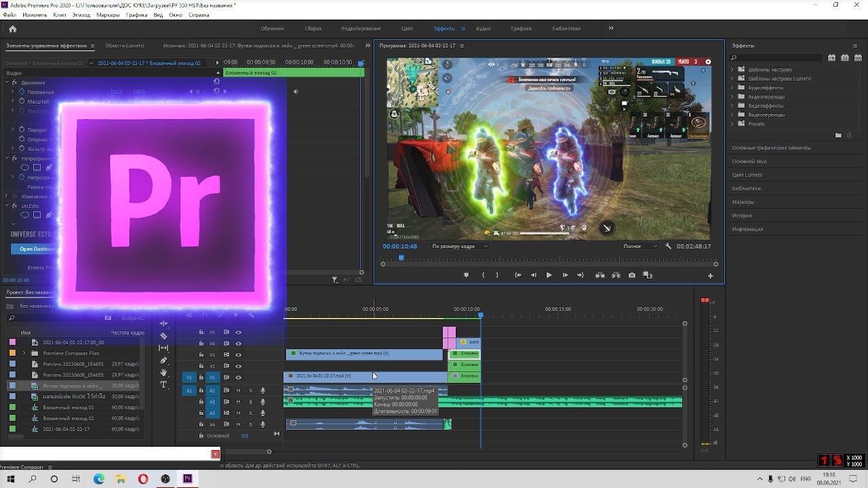868x488 pixels.
Task: Open the 'Цвет Lumetri' panel
Action: click(747, 175)
